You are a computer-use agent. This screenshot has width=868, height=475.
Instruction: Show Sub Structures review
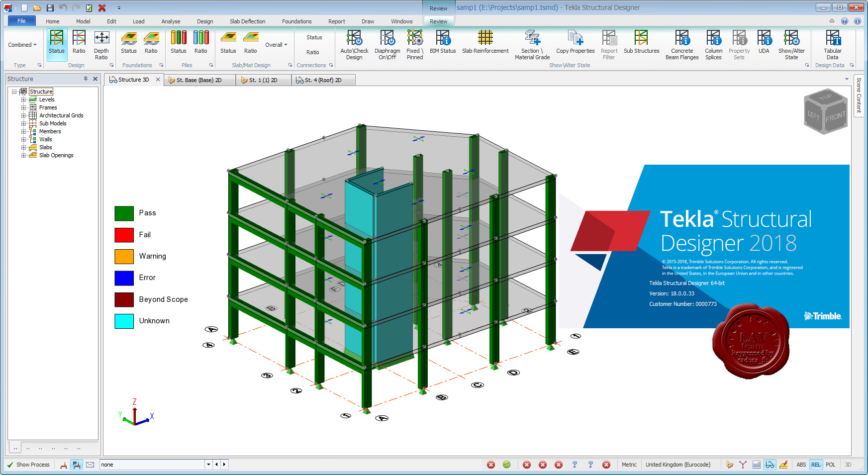[x=642, y=42]
